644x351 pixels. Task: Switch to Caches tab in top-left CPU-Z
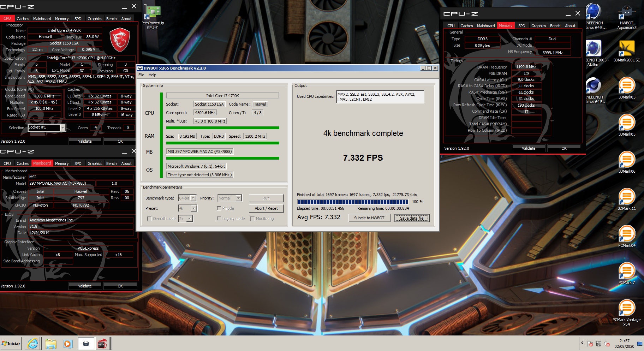click(x=23, y=19)
